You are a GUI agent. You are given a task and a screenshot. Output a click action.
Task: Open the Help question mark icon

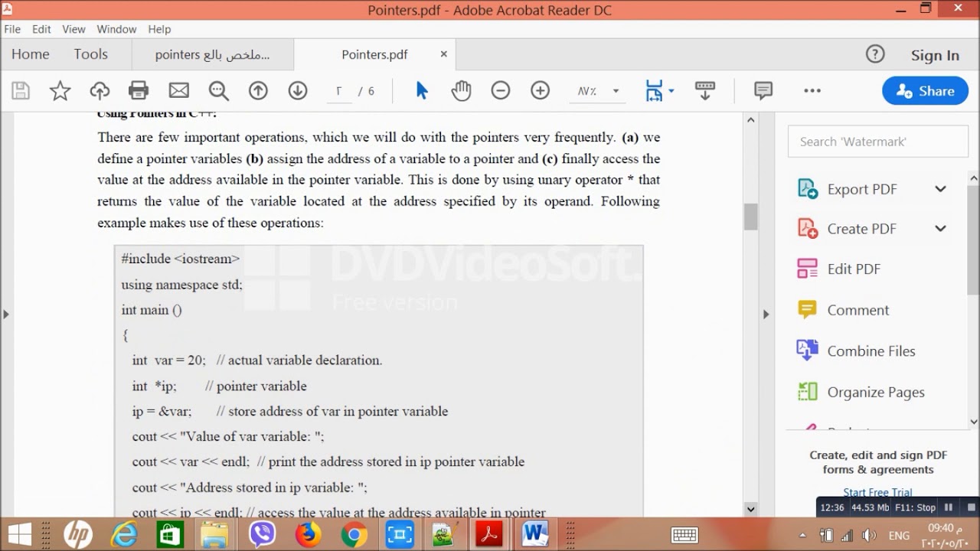pyautogui.click(x=875, y=54)
